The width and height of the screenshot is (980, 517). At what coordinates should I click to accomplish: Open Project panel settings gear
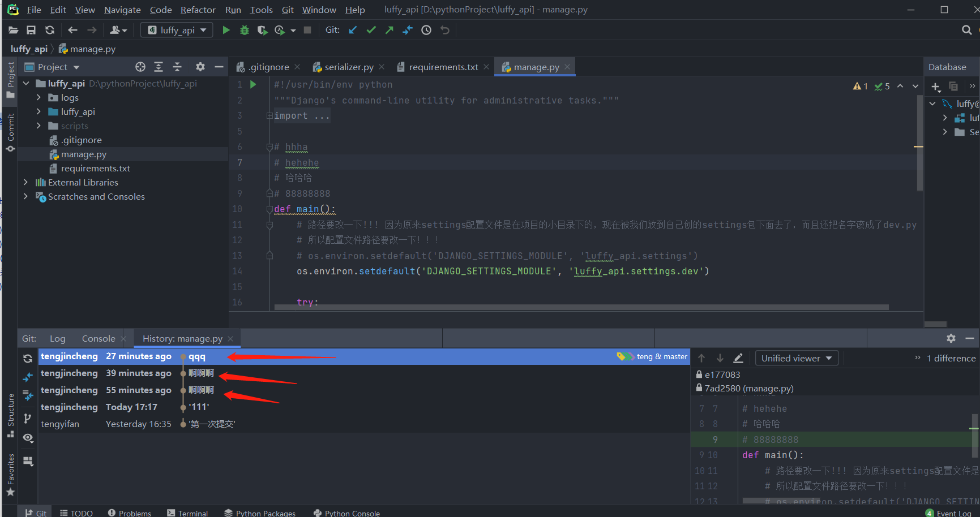(x=200, y=67)
